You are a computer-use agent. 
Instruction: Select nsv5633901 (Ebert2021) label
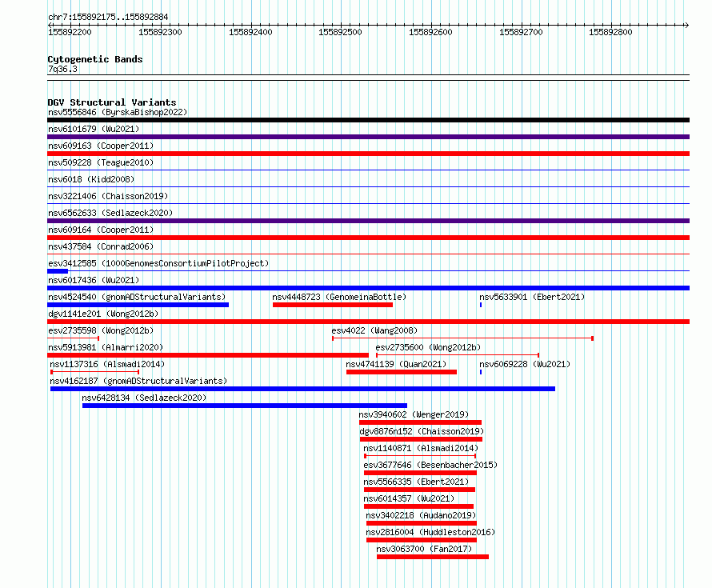[x=532, y=297]
